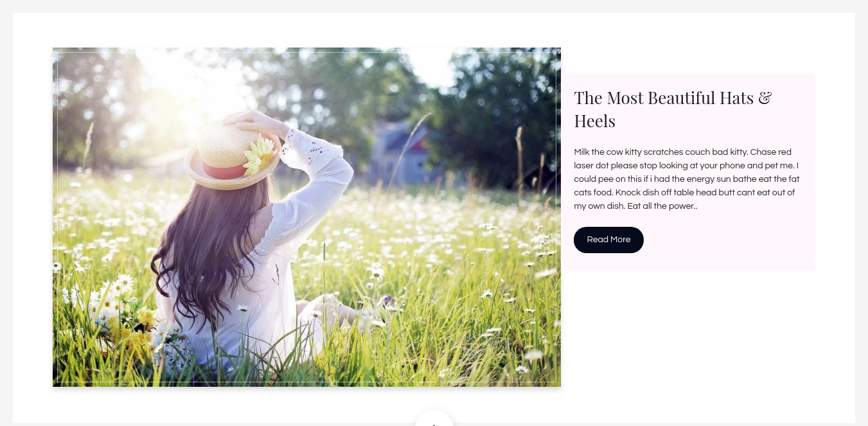This screenshot has width=868, height=426.
Task: Click the yellow flower on the hat
Action: coord(260,155)
